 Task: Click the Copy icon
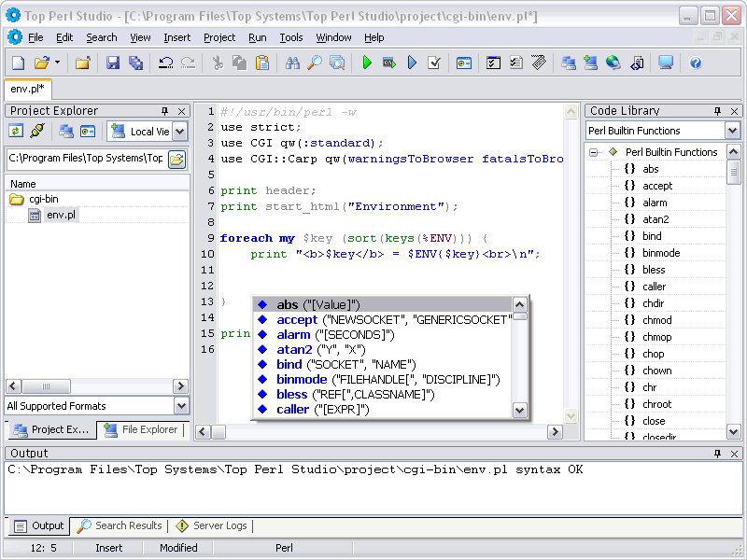coord(240,63)
